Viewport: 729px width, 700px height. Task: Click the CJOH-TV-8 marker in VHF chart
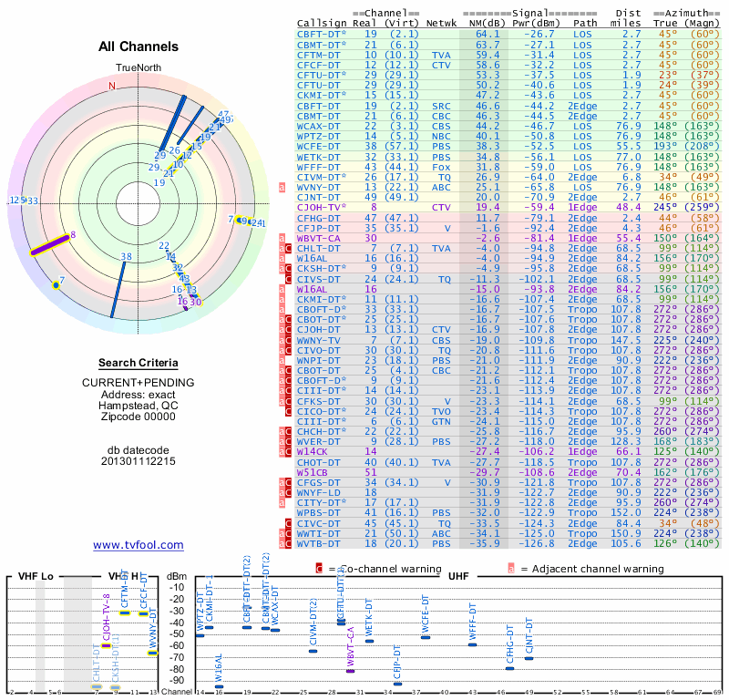tap(106, 645)
